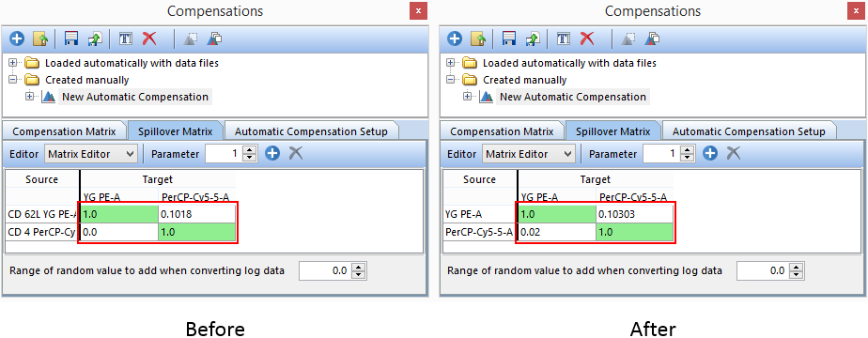The height and width of the screenshot is (338, 868).
Task: Click the save floppy disk icon in After panel
Action: click(x=509, y=38)
